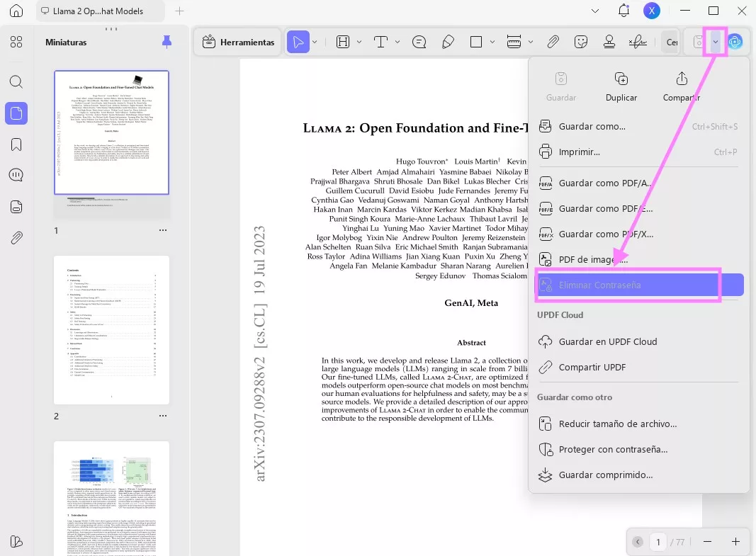Viewport: 756px width, 556px height.
Task: Open the Home icon in title bar
Action: coord(16,11)
